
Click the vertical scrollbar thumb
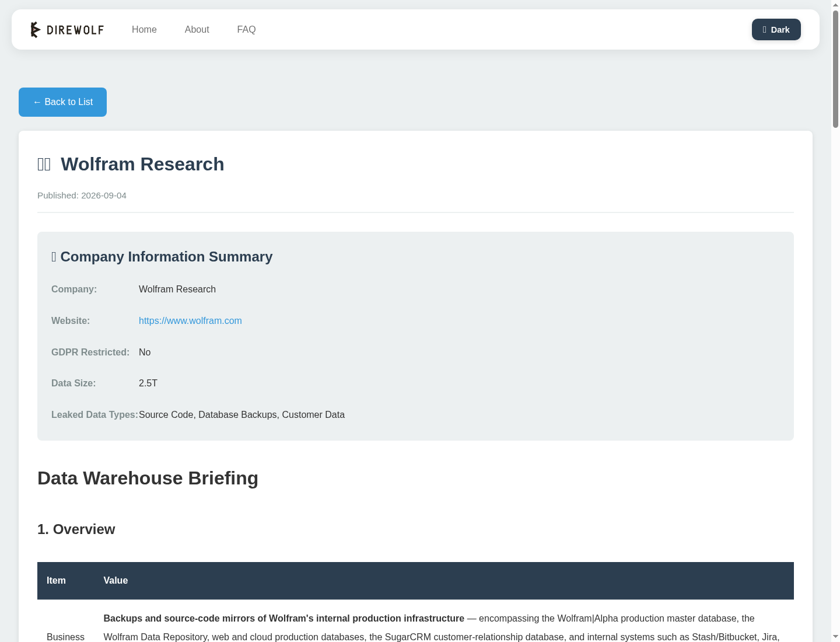point(835,69)
